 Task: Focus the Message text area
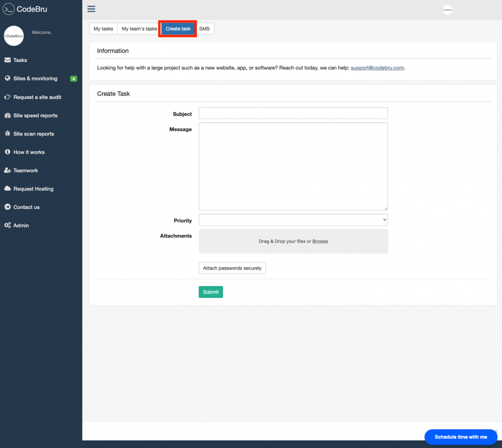pyautogui.click(x=293, y=166)
